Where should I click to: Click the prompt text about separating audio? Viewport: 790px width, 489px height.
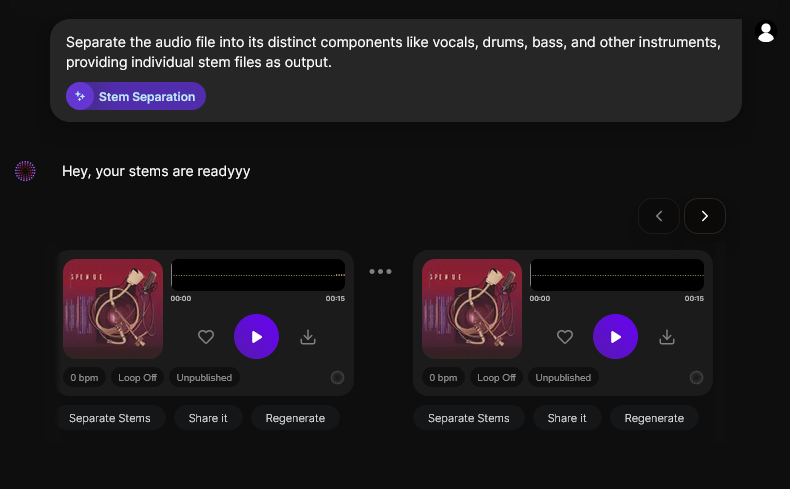pyautogui.click(x=393, y=52)
